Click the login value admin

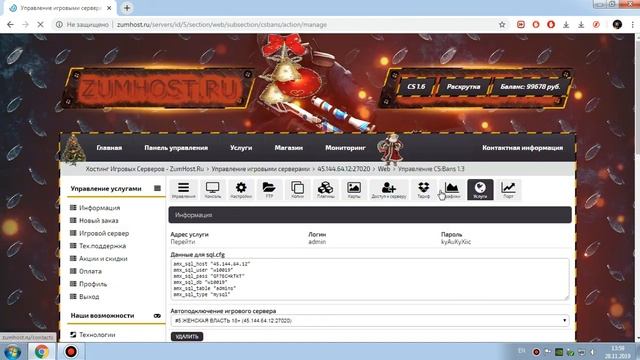pyautogui.click(x=317, y=242)
